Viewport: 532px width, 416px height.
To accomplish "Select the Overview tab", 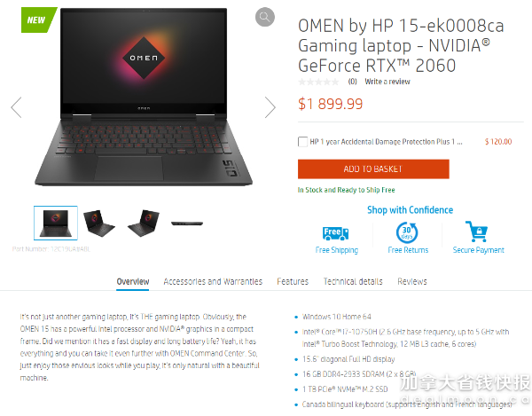I will [x=133, y=282].
